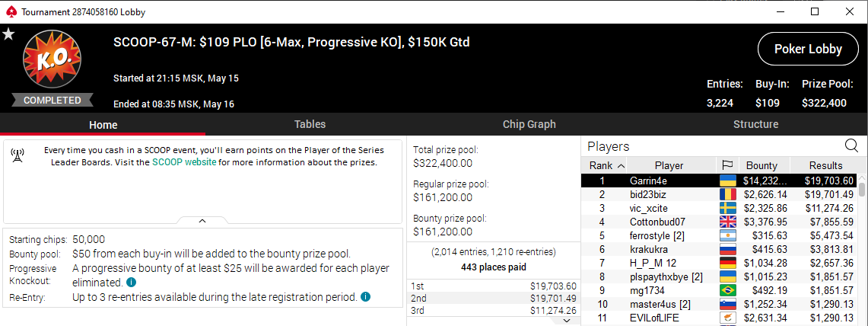Switch to the Tables tab
The height and width of the screenshot is (326, 868).
coord(310,124)
